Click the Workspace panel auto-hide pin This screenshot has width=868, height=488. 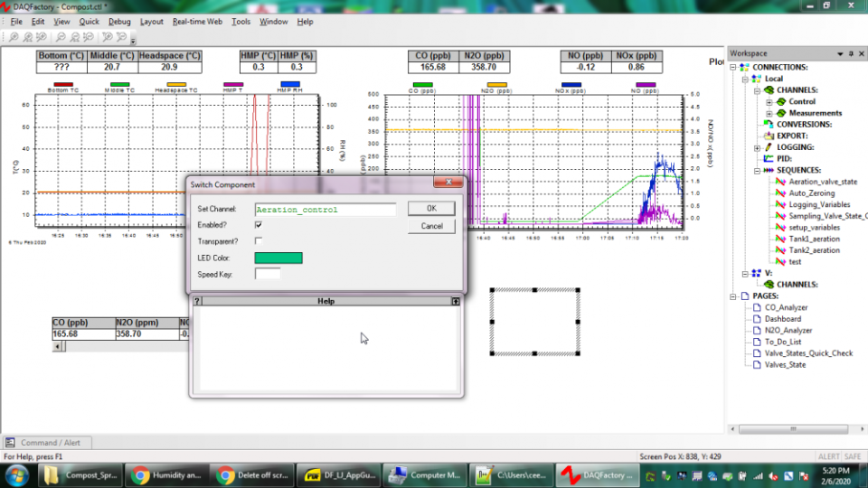click(x=851, y=53)
